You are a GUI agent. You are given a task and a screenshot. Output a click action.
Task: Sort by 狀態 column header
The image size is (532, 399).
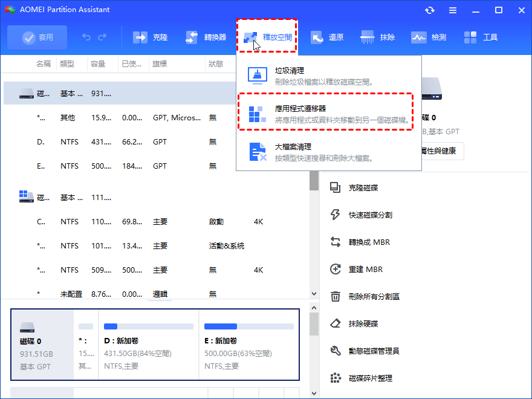pos(216,64)
